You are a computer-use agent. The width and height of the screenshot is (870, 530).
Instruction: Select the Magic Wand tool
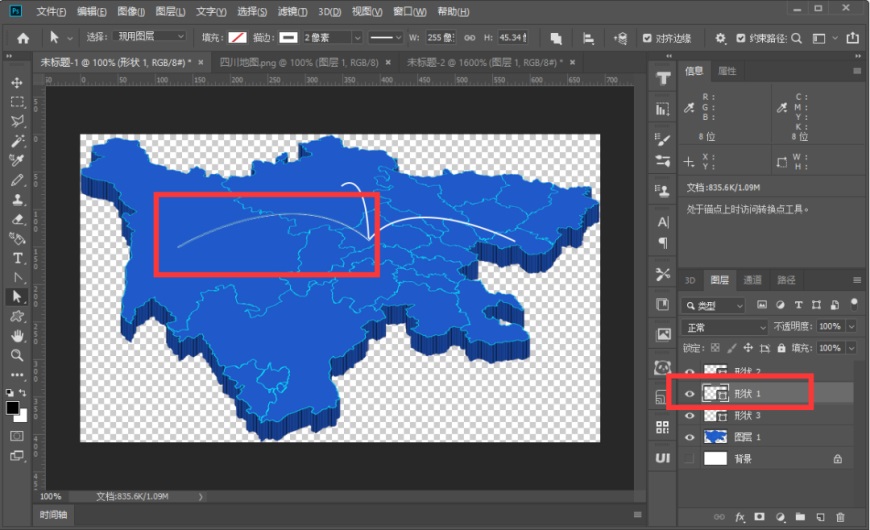pos(17,141)
